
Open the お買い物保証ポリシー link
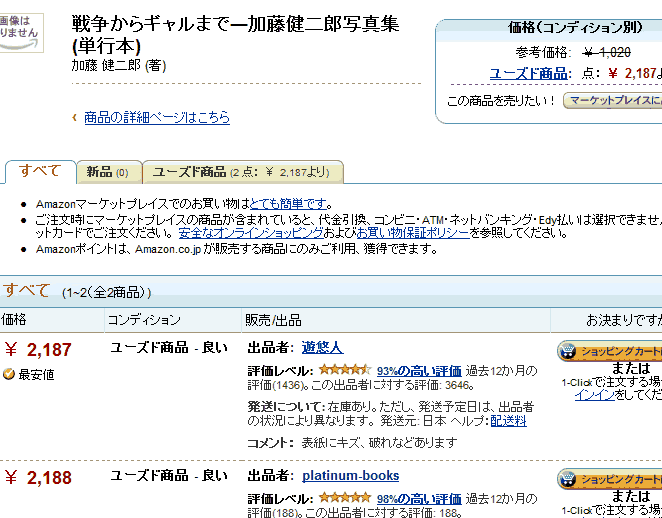(413, 233)
